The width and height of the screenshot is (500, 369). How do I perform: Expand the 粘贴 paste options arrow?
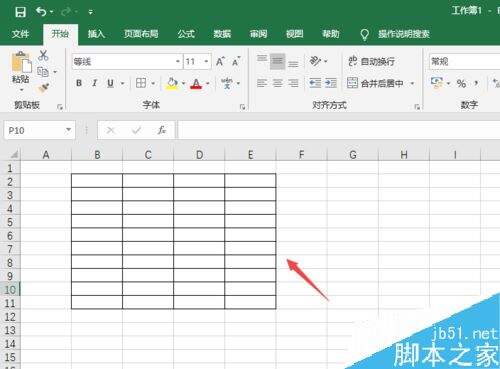[x=21, y=90]
